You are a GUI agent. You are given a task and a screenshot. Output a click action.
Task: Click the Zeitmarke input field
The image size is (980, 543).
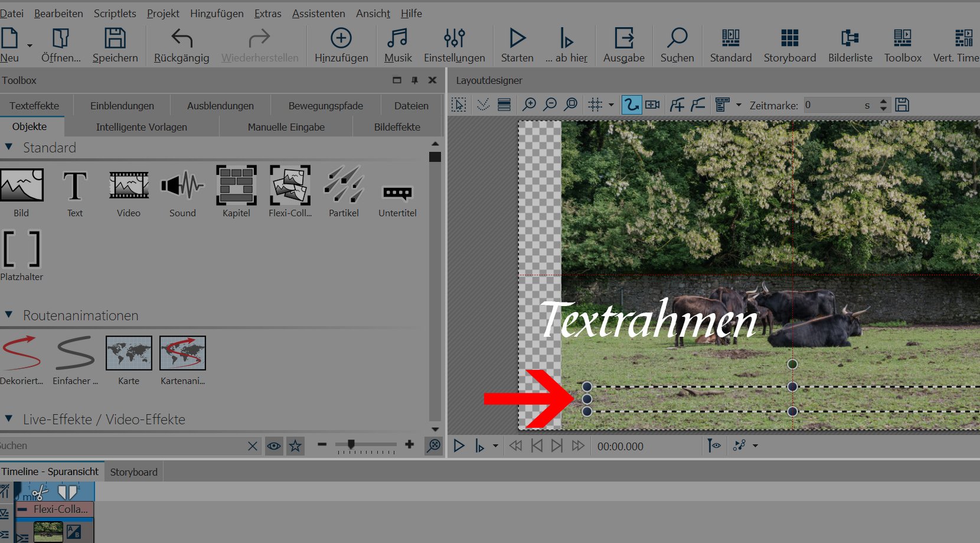click(x=832, y=105)
